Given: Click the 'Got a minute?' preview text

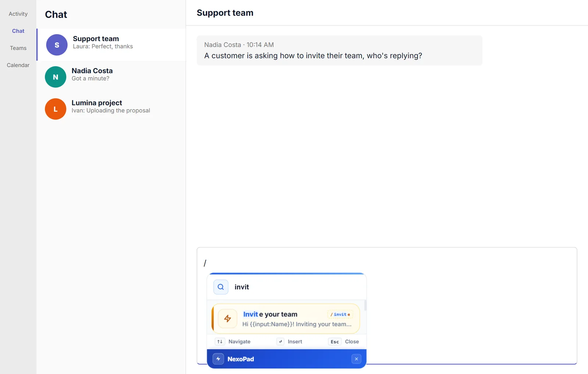Looking at the screenshot, I should 90,79.
